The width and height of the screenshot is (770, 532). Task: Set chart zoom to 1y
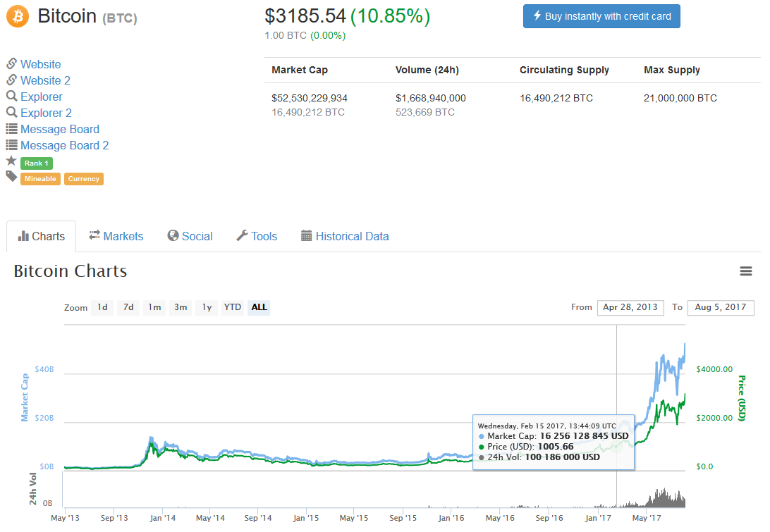click(207, 307)
